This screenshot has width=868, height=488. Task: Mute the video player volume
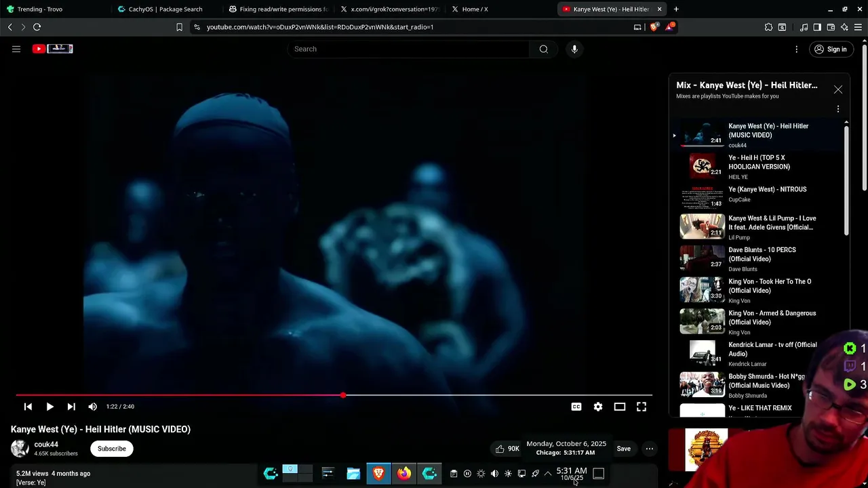93,407
